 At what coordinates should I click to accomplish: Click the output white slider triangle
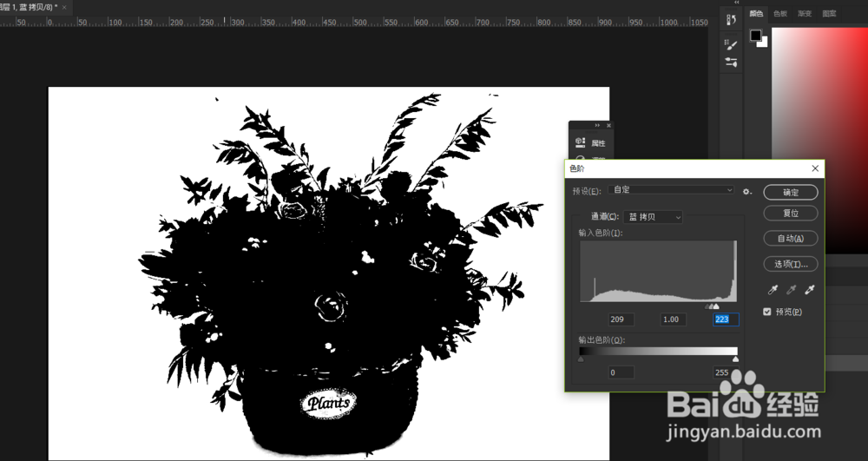tap(736, 359)
